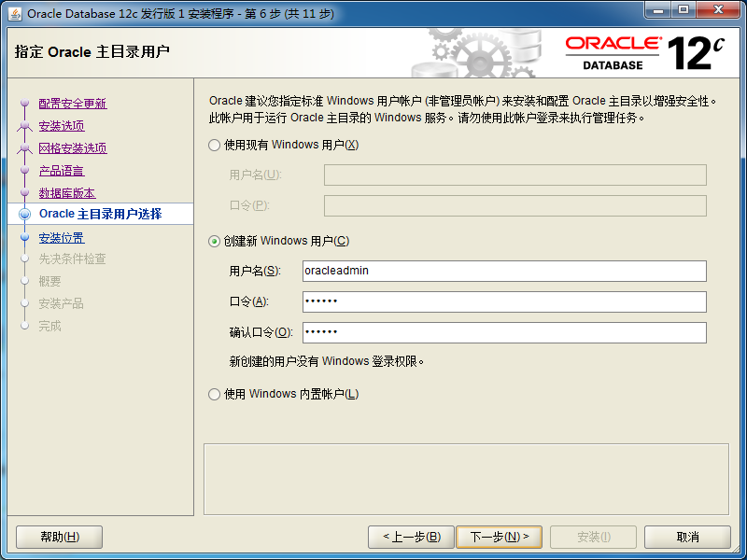Click the 新创建的用户没有 Windows 登录权限 note

(x=327, y=361)
